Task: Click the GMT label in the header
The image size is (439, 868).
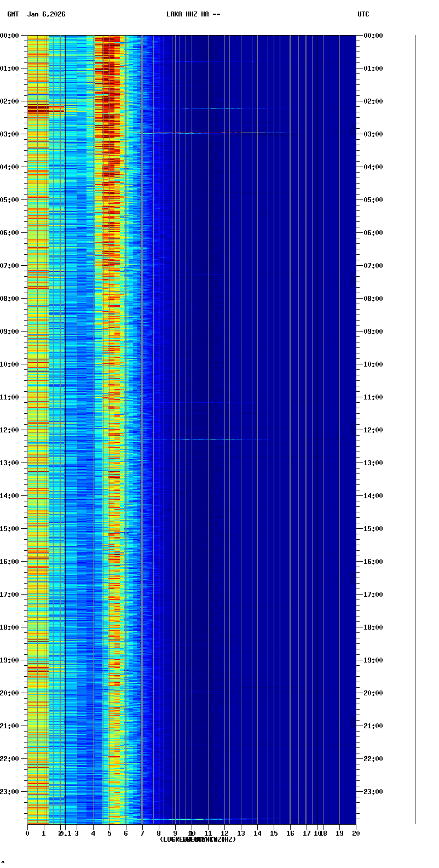Action: click(x=13, y=14)
